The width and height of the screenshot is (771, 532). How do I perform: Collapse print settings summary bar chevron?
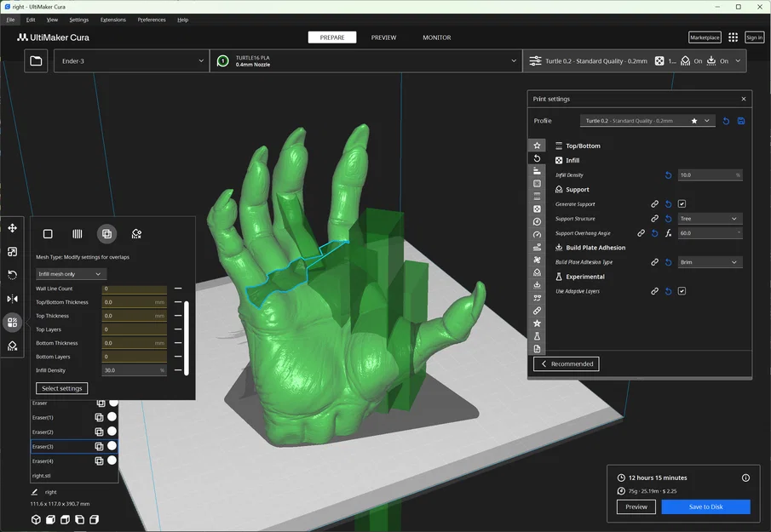click(738, 61)
